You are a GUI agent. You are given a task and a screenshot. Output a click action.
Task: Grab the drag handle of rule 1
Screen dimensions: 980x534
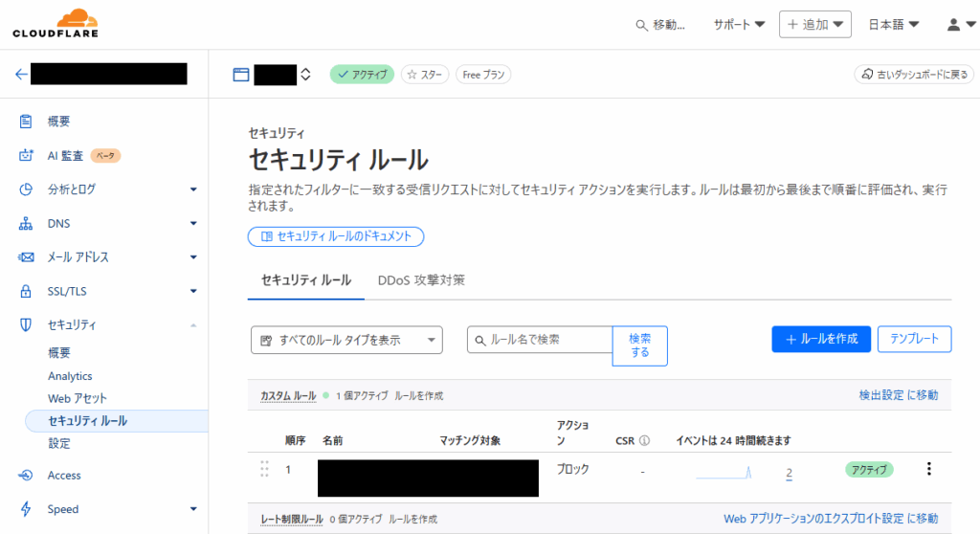[264, 469]
